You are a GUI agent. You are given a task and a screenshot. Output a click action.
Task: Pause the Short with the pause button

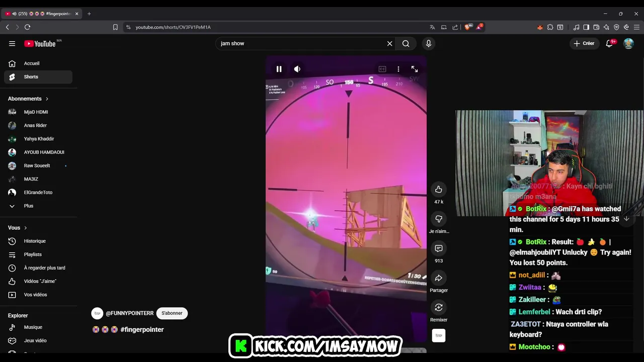pyautogui.click(x=279, y=69)
